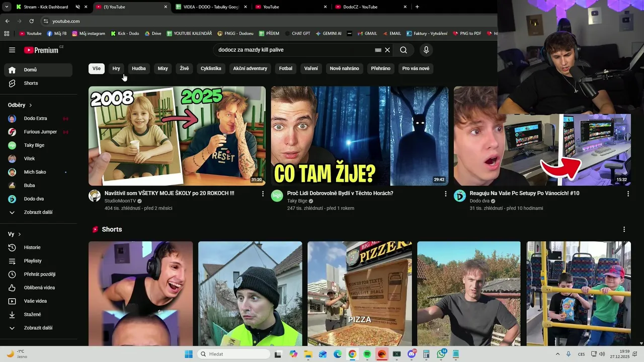This screenshot has width=644, height=362.
Task: Open the tab search dropdown arrow
Action: 7,7
